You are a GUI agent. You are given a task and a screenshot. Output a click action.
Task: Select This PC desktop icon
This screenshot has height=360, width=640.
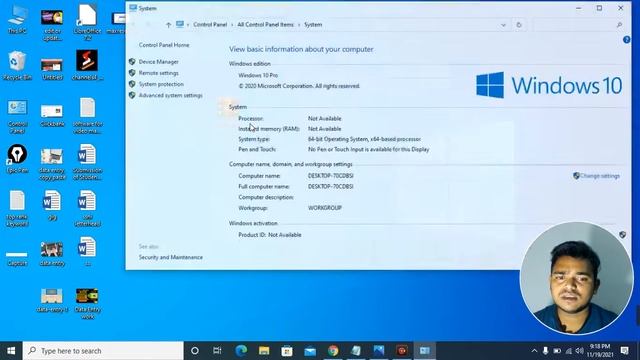point(17,20)
